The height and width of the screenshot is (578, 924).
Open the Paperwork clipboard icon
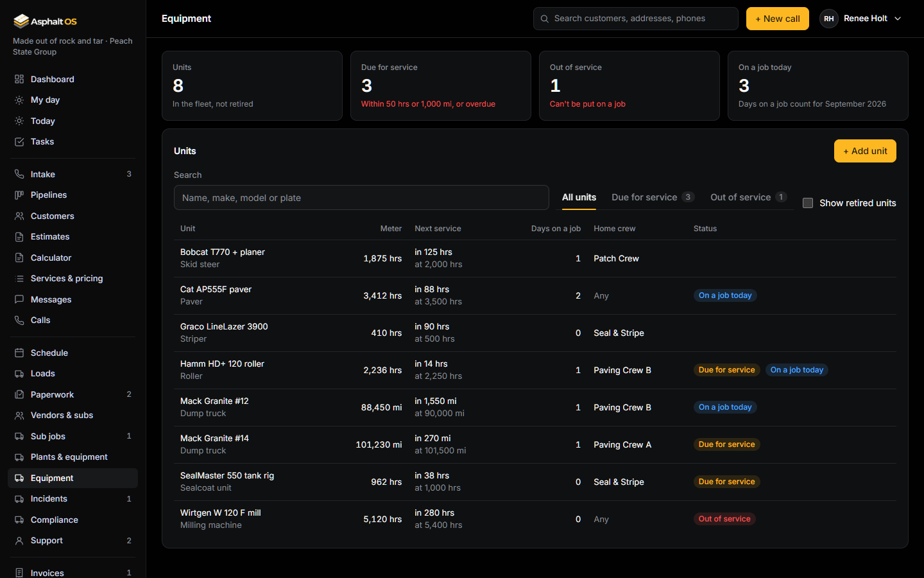[19, 395]
